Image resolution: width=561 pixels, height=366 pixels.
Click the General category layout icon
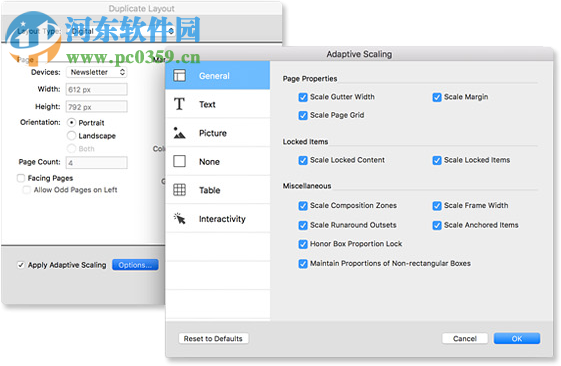179,75
